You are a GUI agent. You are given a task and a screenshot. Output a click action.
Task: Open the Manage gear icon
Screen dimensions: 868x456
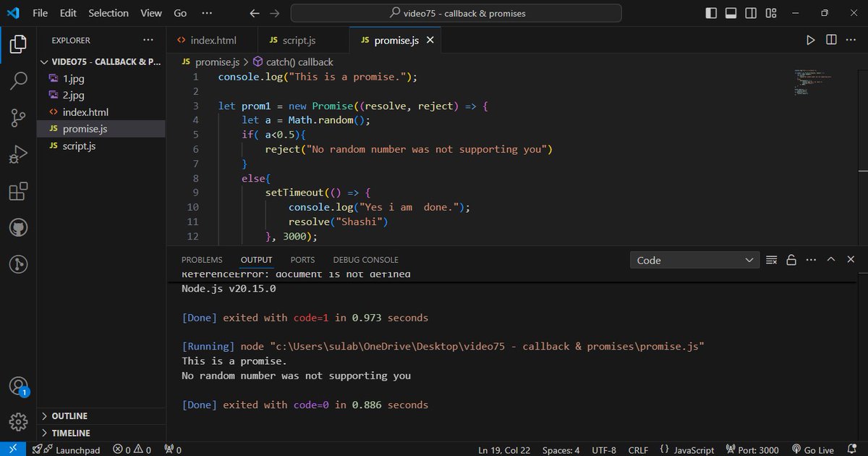click(x=18, y=421)
